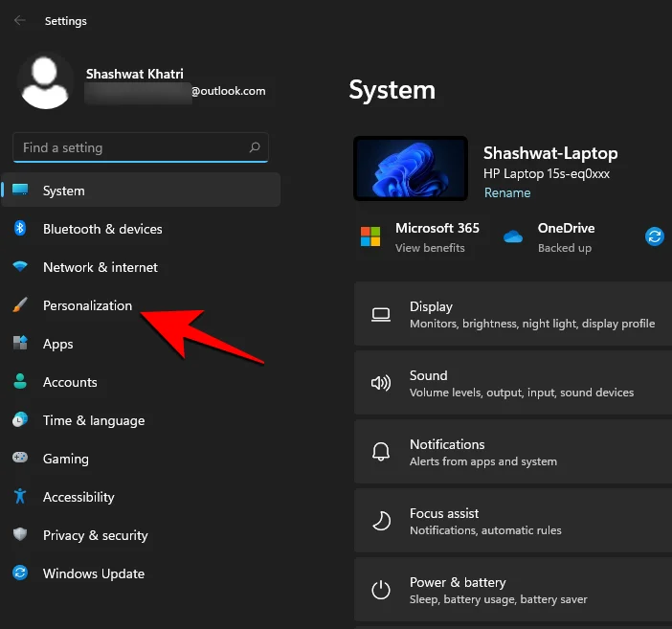This screenshot has width=672, height=629.
Task: Click the System monitor icon in sidebar
Action: coord(20,190)
